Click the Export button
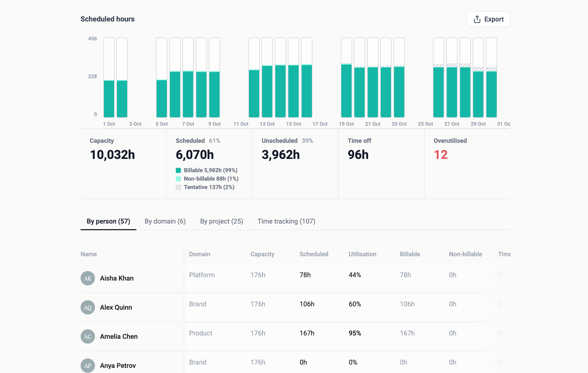The width and height of the screenshot is (588, 373). click(488, 19)
